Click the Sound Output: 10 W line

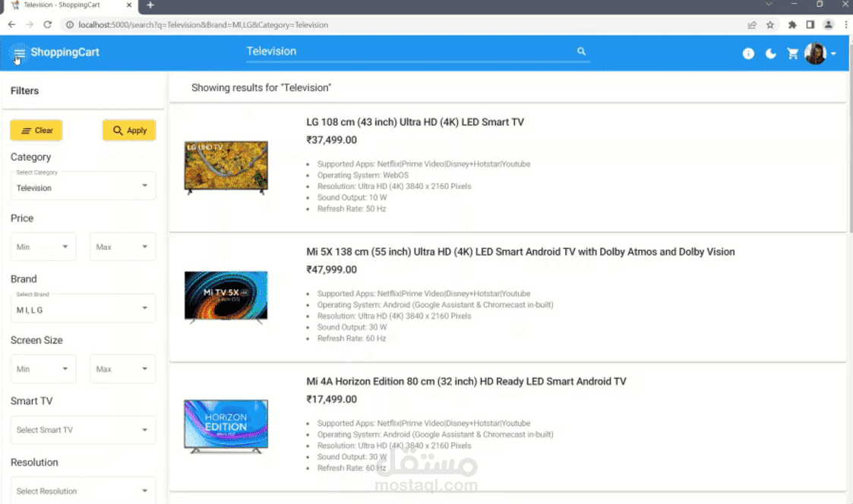pyautogui.click(x=352, y=197)
